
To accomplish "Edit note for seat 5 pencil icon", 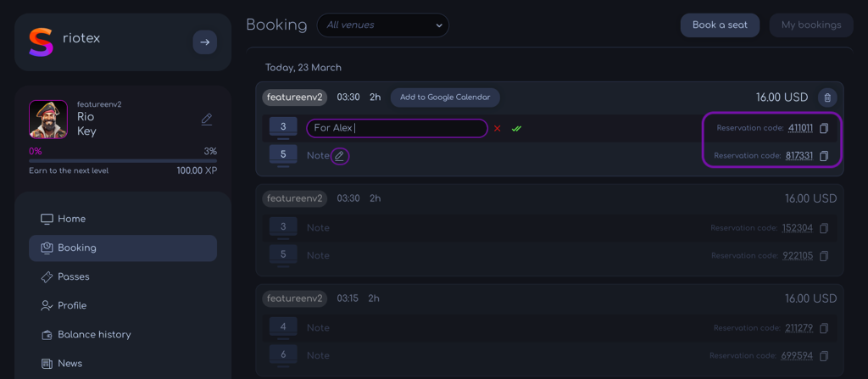I will [340, 156].
